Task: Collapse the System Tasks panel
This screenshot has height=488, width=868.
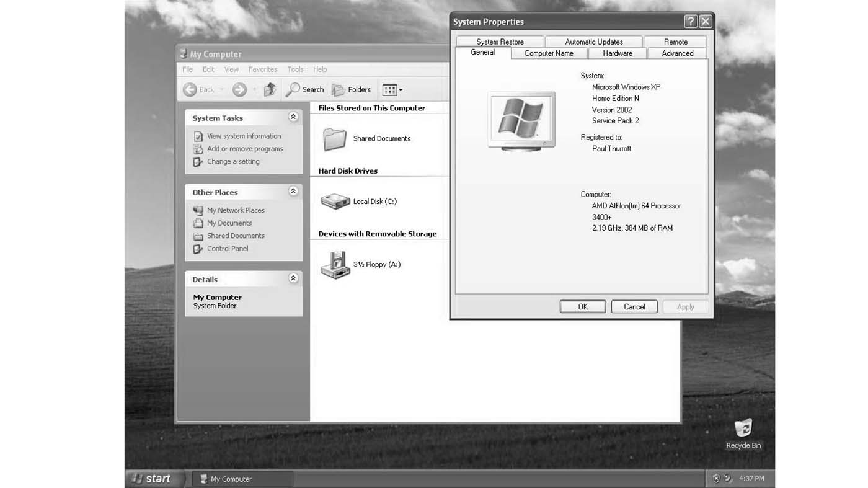Action: pos(293,117)
